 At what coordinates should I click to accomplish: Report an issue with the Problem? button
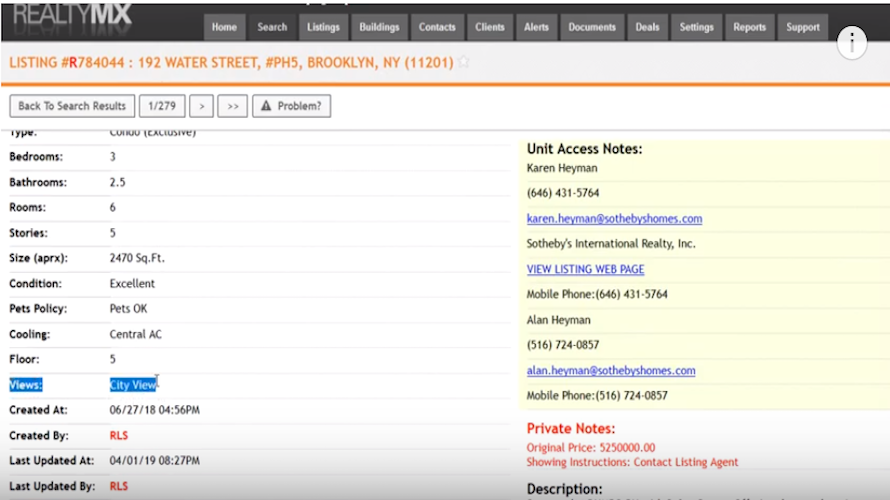pyautogui.click(x=291, y=106)
